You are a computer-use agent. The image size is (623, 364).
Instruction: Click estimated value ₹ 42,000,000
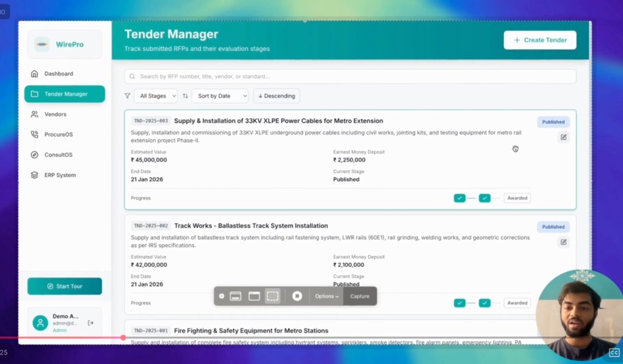(x=149, y=264)
